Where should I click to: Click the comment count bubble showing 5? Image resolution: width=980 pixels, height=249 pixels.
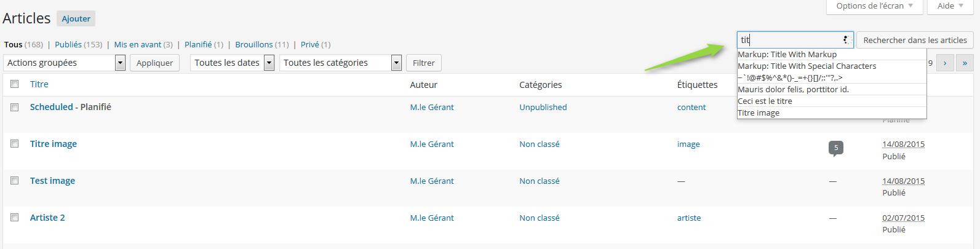tap(835, 148)
